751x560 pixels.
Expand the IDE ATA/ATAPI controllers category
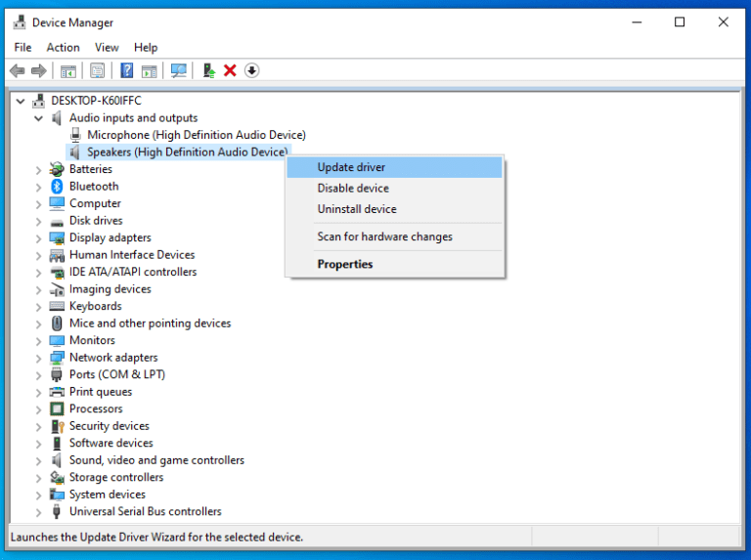coord(39,273)
